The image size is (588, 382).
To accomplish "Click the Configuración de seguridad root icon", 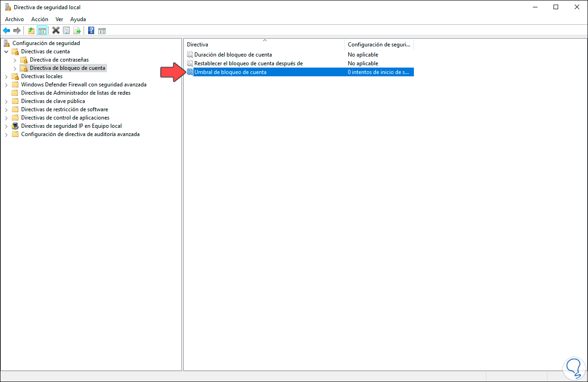I will [x=6, y=43].
